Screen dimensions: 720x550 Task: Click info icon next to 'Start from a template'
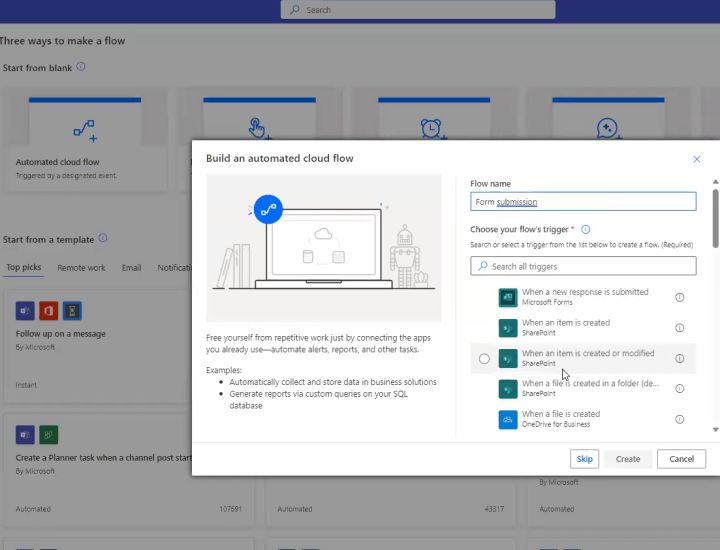pyautogui.click(x=103, y=238)
